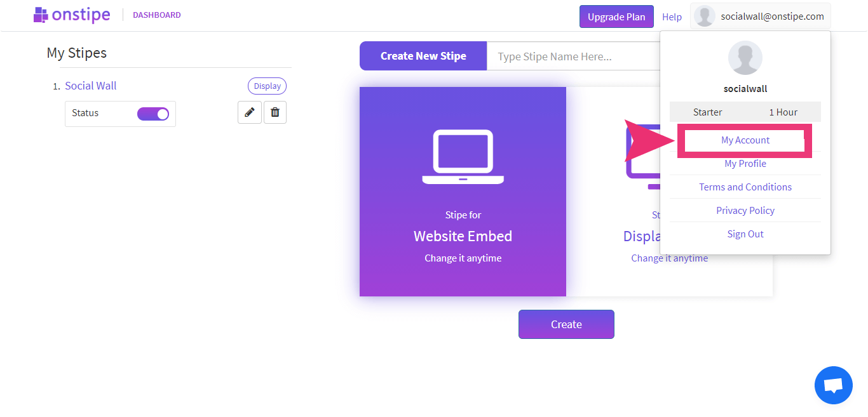This screenshot has width=868, height=417.
Task: Click the laptop icon on Website Embed card
Action: 463,157
